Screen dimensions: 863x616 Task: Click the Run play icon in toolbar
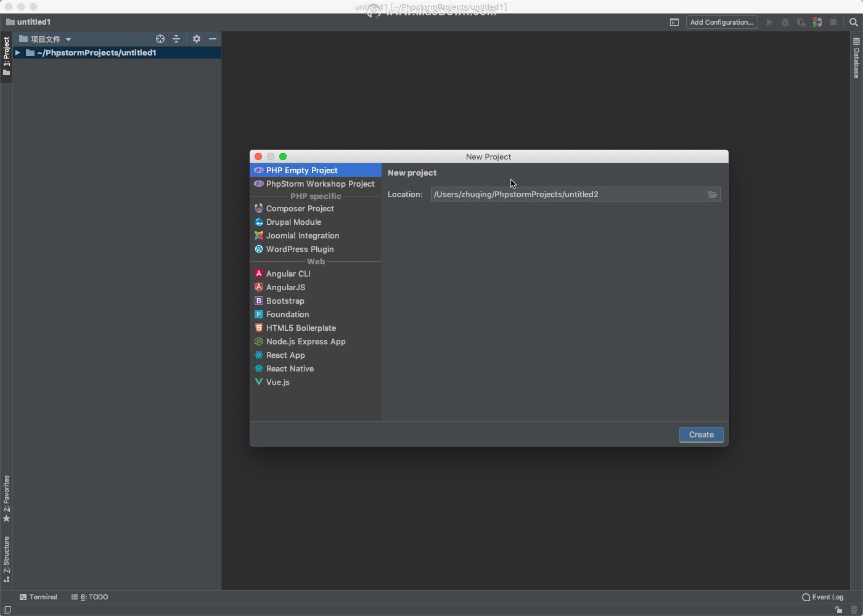[769, 22]
